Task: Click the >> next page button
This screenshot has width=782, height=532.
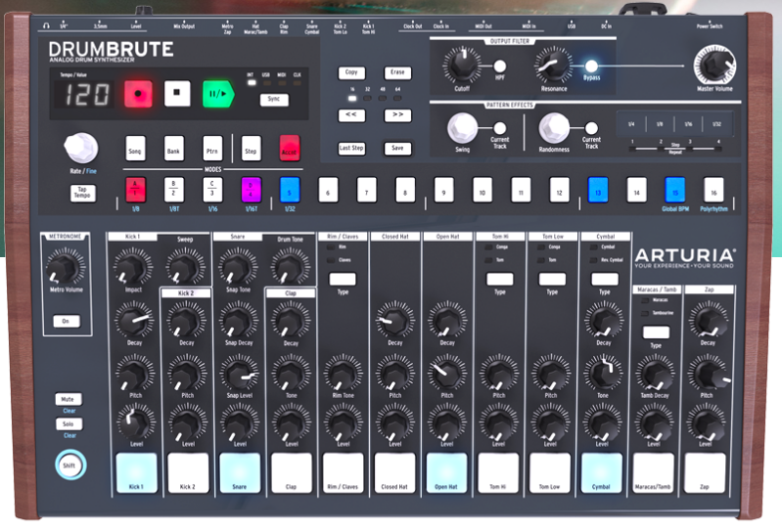Action: [397, 115]
